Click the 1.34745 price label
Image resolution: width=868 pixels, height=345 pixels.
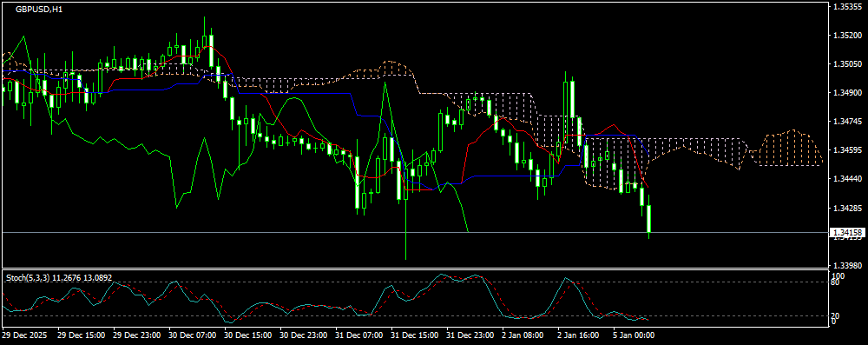tap(847, 122)
